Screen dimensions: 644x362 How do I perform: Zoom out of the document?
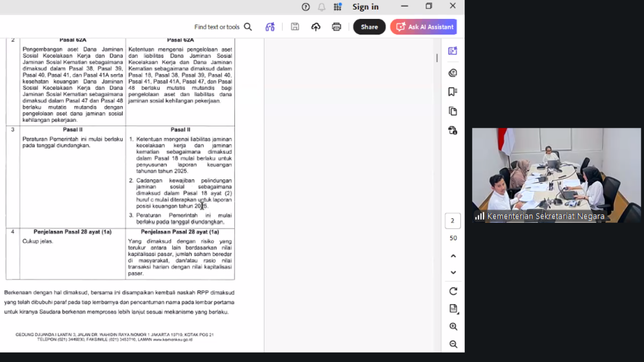(x=453, y=344)
